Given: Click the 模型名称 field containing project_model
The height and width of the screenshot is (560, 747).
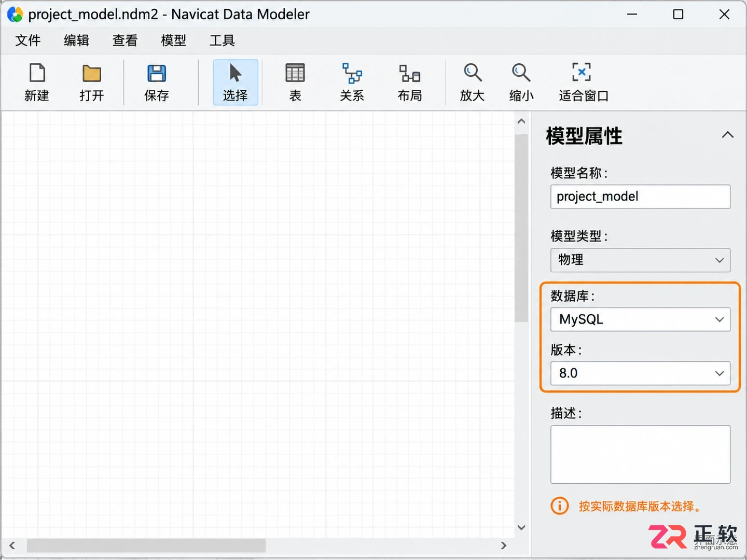Looking at the screenshot, I should 640,197.
